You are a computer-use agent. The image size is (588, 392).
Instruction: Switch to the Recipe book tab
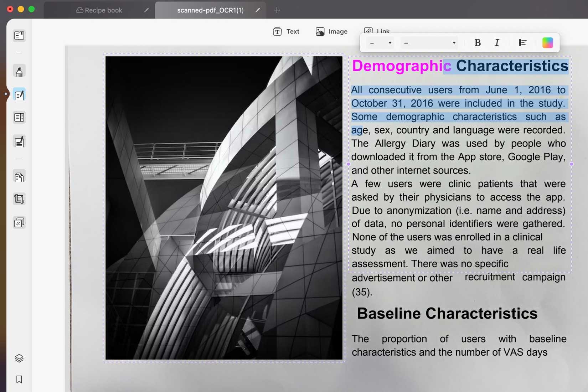(103, 10)
